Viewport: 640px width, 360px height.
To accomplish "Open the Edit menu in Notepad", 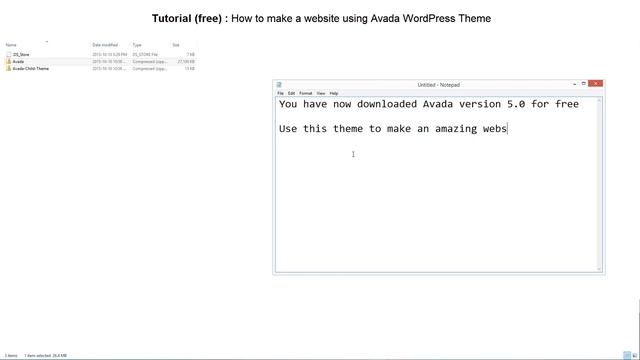I will click(291, 93).
